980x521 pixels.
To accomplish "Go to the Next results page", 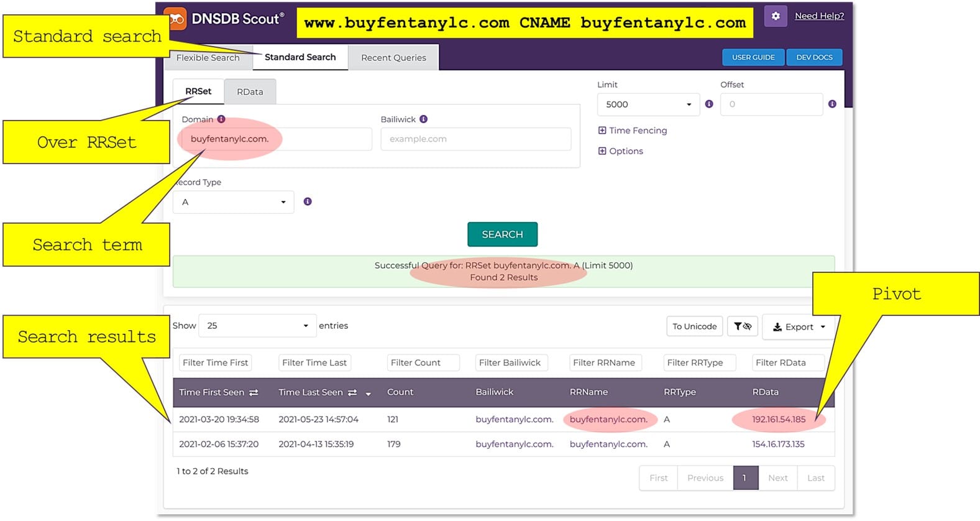I will (777, 478).
